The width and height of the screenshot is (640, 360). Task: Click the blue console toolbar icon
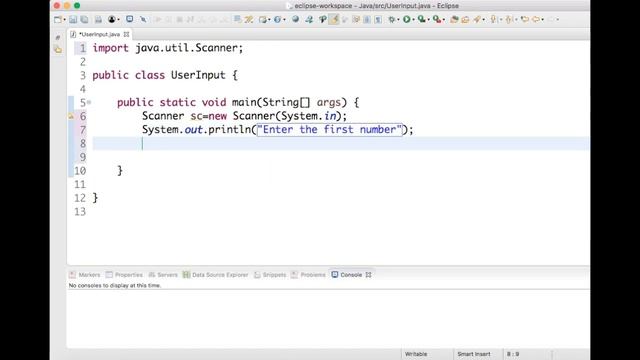coord(129,19)
